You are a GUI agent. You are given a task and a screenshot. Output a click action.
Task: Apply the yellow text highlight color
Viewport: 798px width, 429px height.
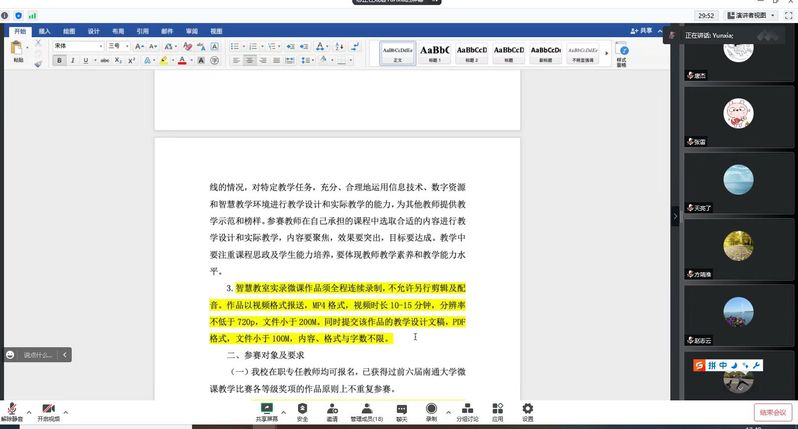click(x=163, y=61)
